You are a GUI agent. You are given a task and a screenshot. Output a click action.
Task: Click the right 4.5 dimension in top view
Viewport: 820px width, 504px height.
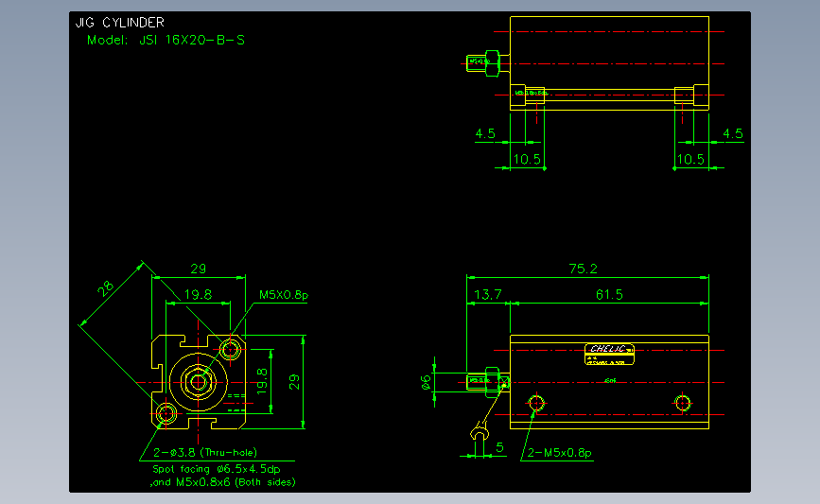point(733,134)
